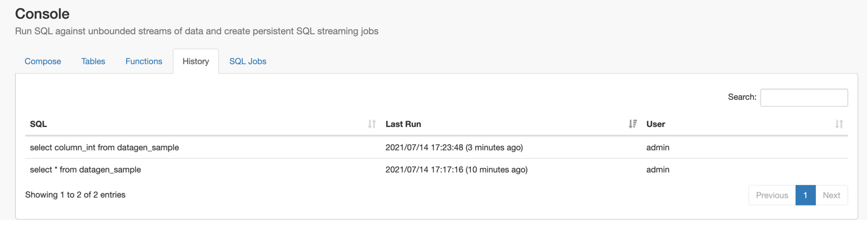Click the Next pagination button

(832, 195)
